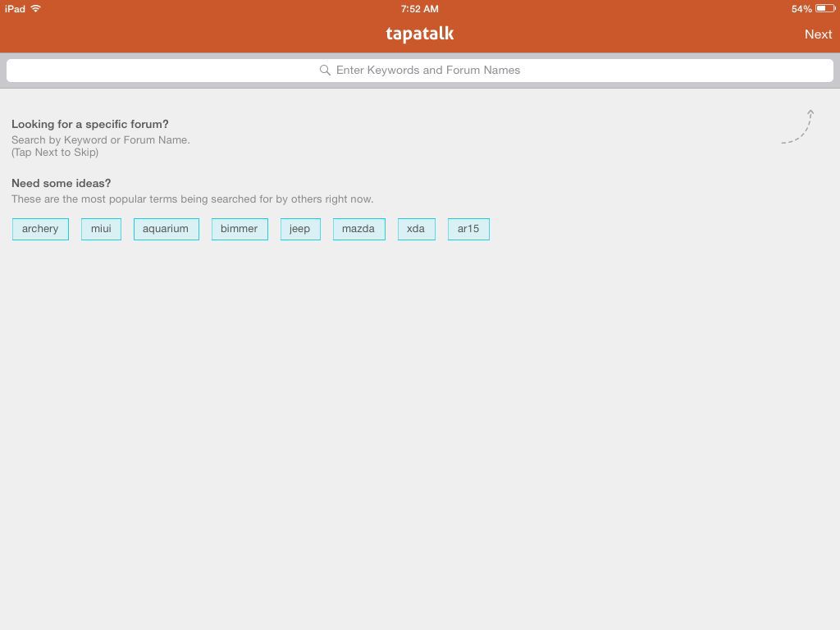Tap the 7:52 AM clock

(x=419, y=9)
